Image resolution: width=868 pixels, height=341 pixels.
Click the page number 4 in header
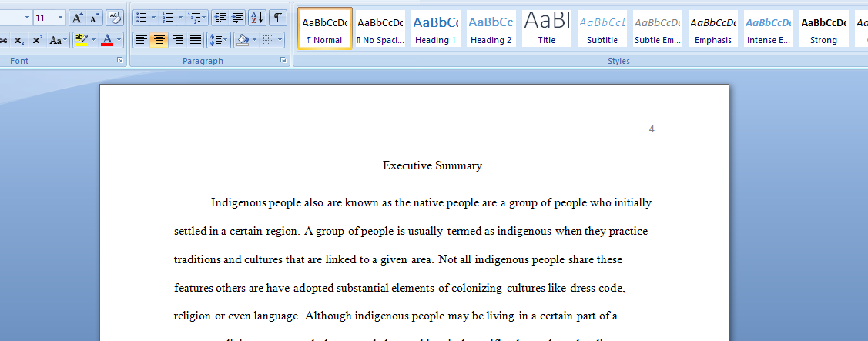click(652, 129)
